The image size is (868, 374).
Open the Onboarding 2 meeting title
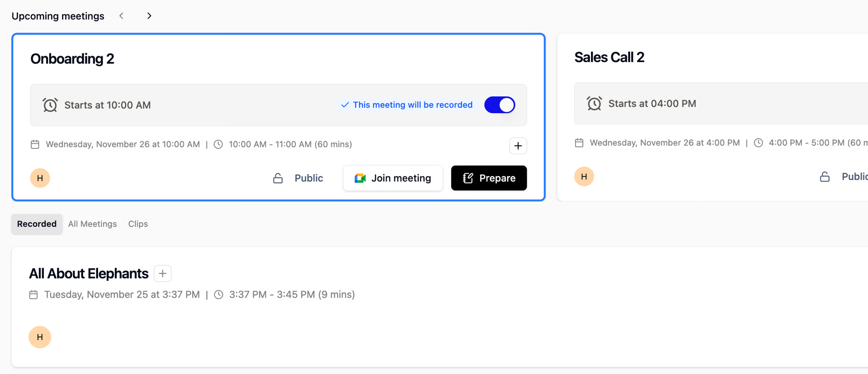pyautogui.click(x=72, y=59)
